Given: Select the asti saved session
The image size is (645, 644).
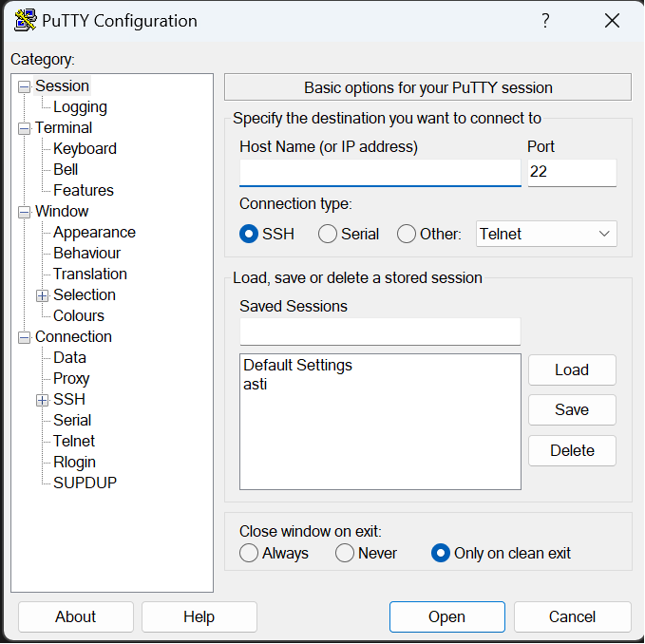Looking at the screenshot, I should click(256, 385).
